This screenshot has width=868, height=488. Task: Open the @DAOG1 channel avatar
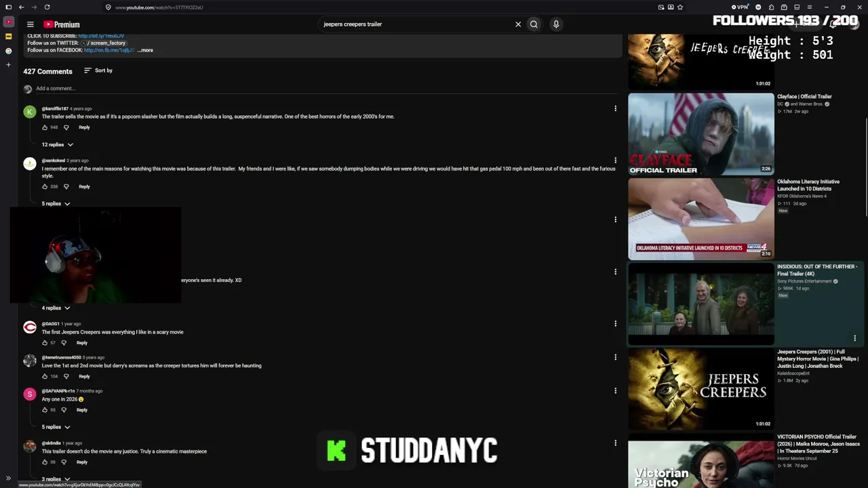click(30, 327)
